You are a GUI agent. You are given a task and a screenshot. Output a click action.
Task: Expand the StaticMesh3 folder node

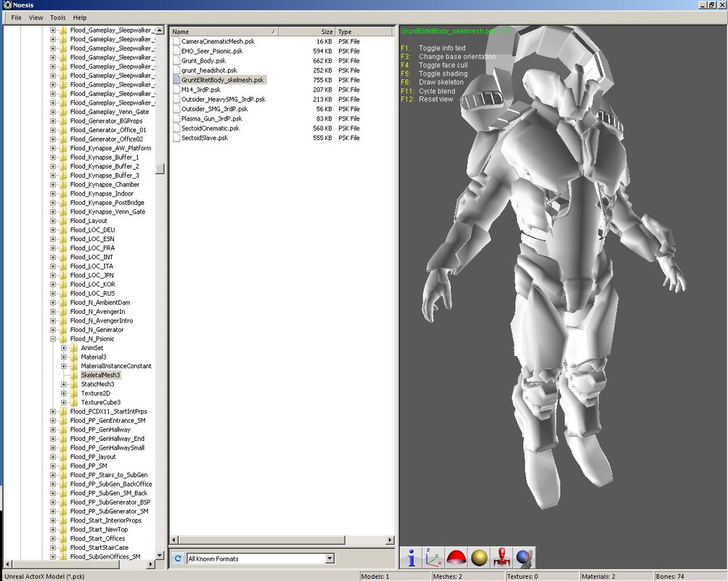tap(64, 384)
